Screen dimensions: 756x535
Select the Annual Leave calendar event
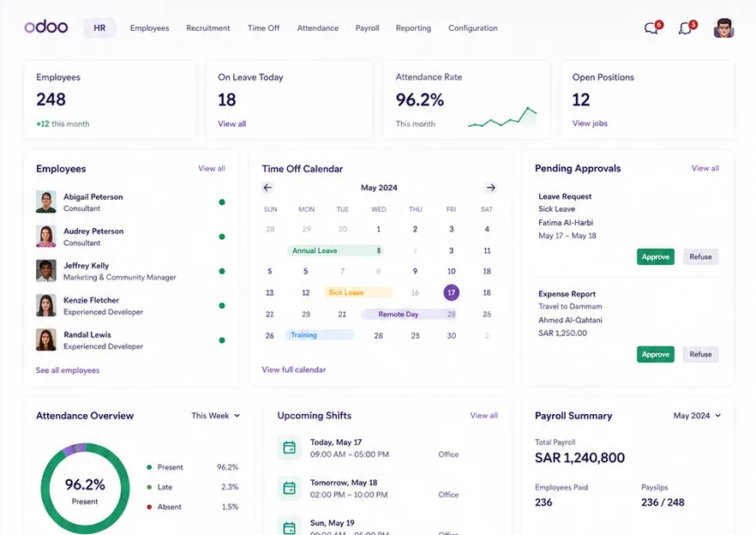coord(336,250)
